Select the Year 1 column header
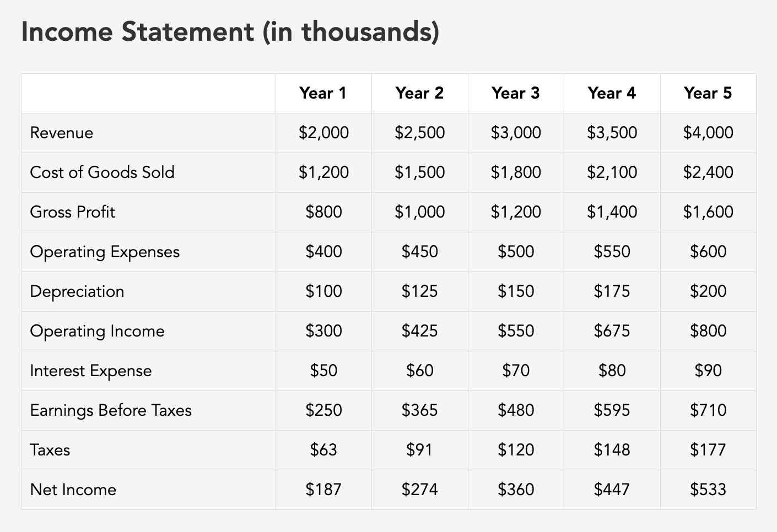The height and width of the screenshot is (532, 777). (x=323, y=93)
